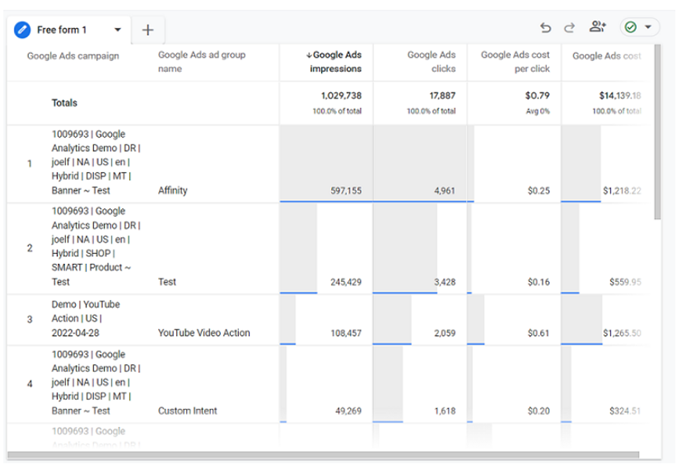Click total cost value $14,139.18
The image size is (677, 469).
620,95
